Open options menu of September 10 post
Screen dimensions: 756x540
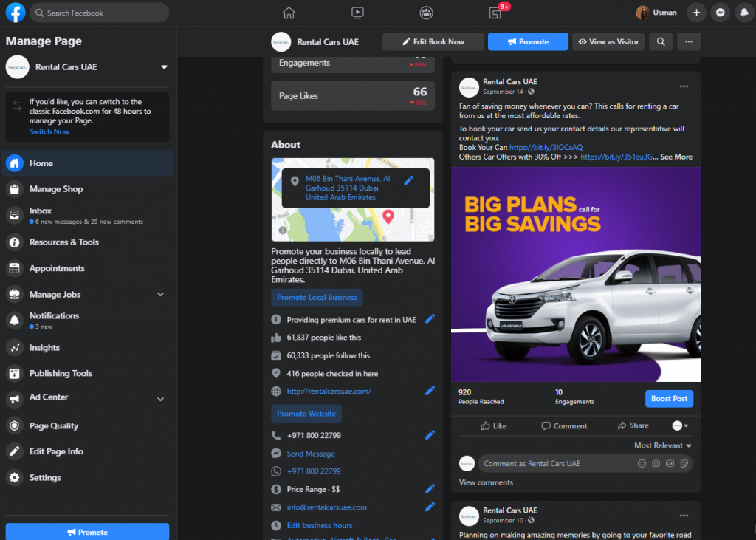coord(684,516)
